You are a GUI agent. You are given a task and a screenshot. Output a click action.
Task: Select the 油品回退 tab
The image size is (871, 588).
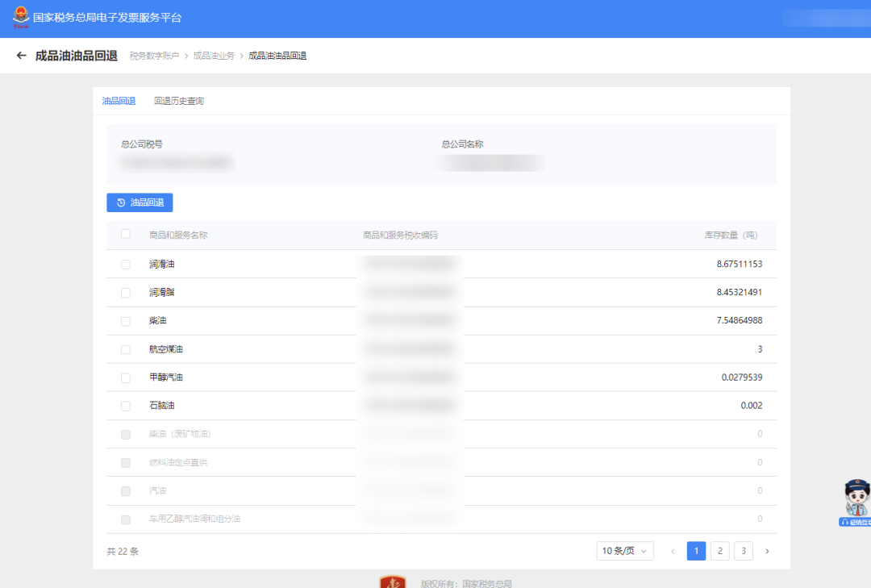coord(119,101)
